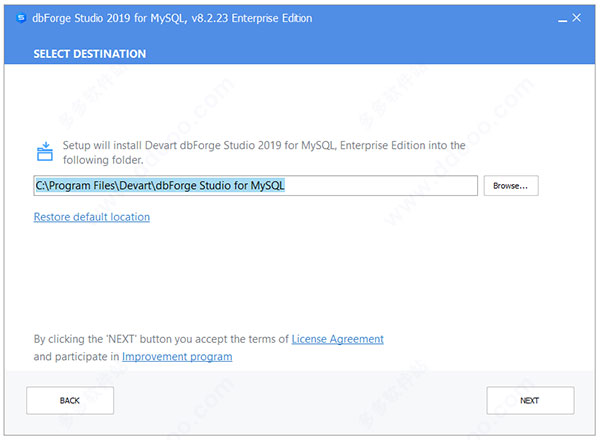Click the 'v8.2.23 Enterprise Edition' version text
This screenshot has height=440, width=600.
(x=252, y=18)
